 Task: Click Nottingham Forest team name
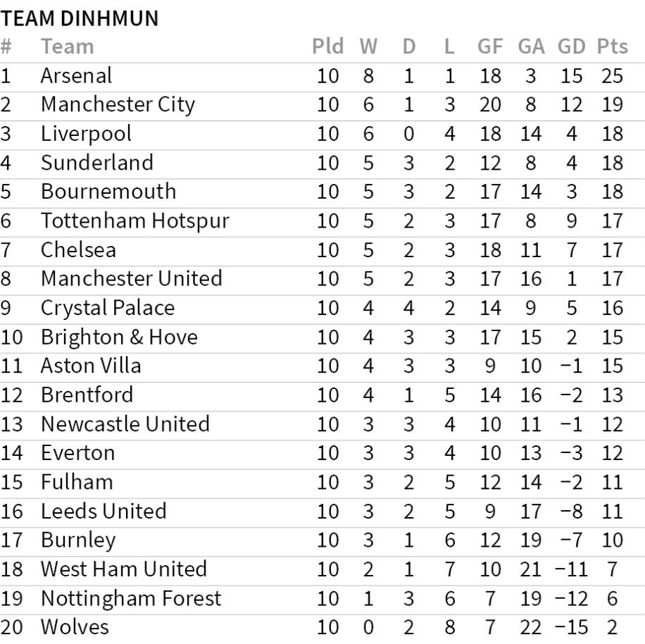(x=130, y=598)
